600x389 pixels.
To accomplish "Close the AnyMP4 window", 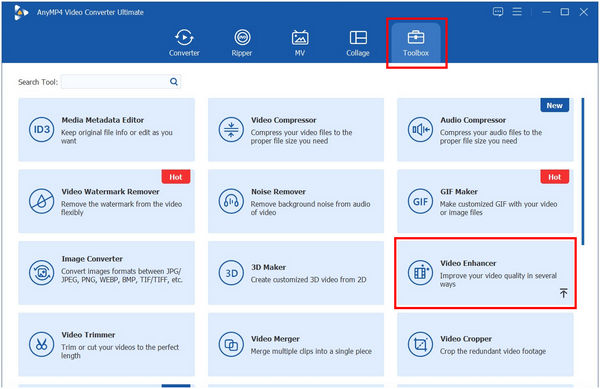I will point(584,12).
